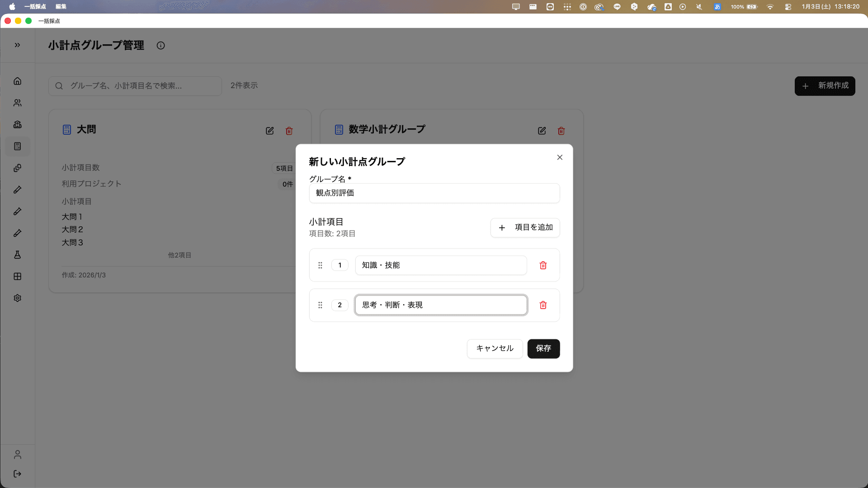The image size is (868, 488).
Task: Delete the 大問 group via trash icon
Action: coord(289,131)
